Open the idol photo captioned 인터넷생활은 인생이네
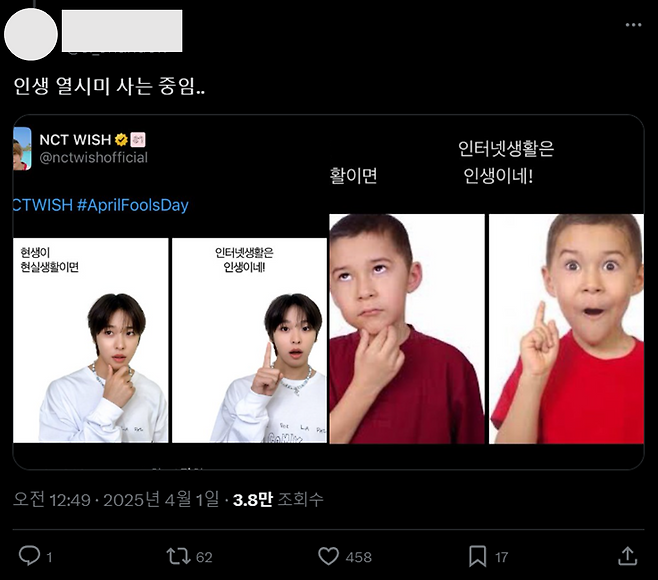 (249, 340)
